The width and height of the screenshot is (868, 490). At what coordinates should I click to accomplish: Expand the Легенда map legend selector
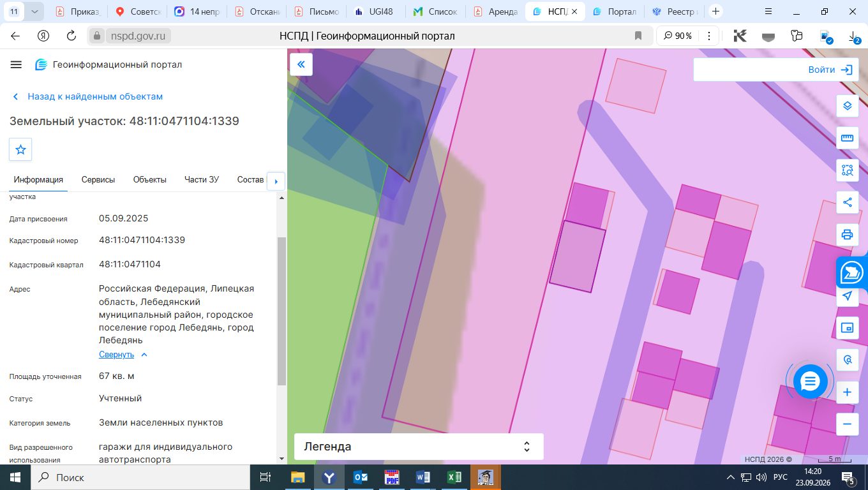[x=419, y=447]
